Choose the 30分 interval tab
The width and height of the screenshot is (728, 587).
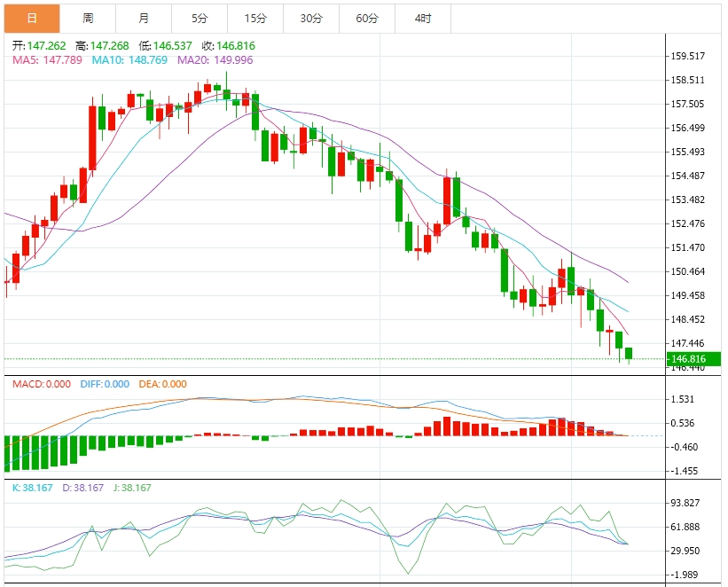[311, 19]
